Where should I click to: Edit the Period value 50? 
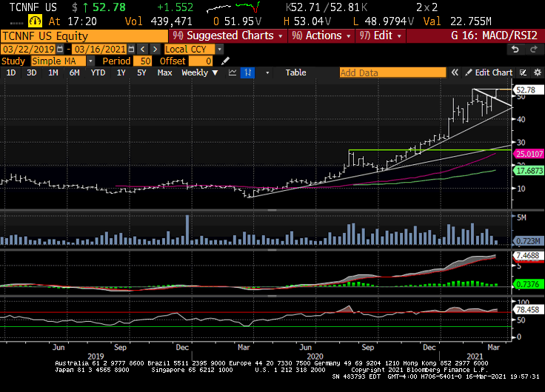point(142,61)
